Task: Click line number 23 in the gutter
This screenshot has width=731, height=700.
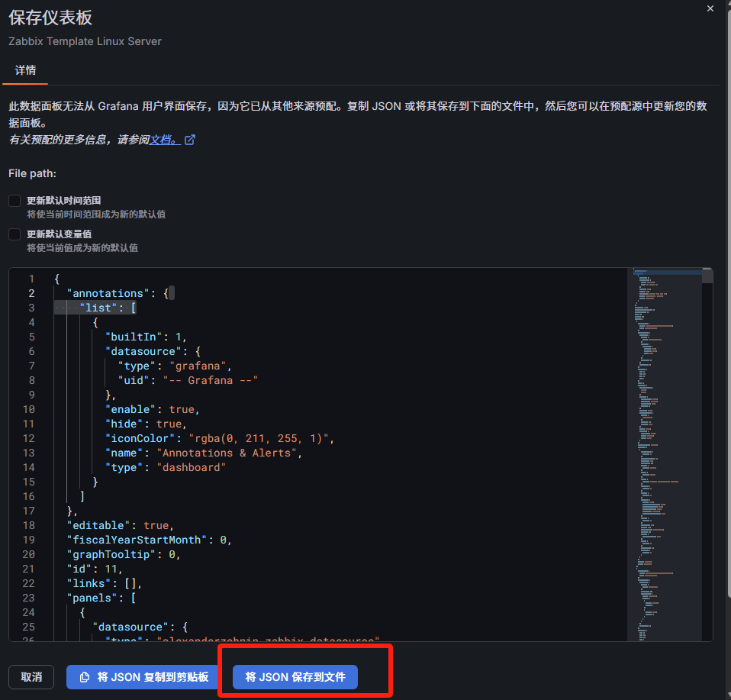Action: tap(29, 598)
